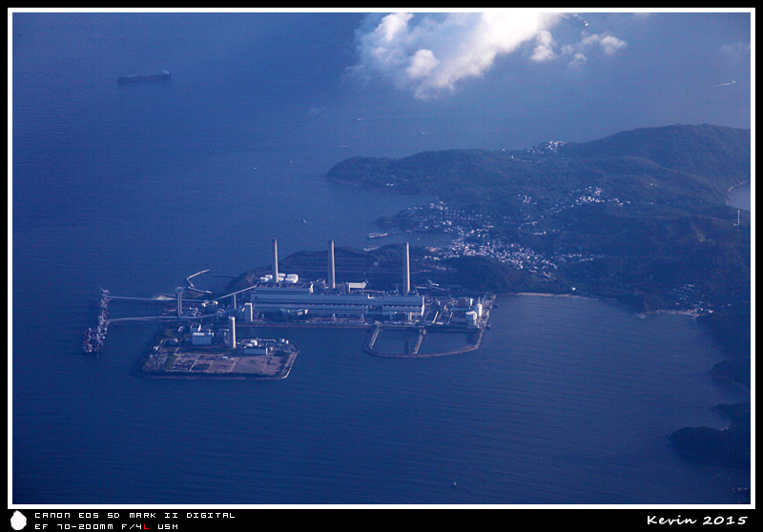Click the cargo ship near the top-left
Screen dimensions: 763x532
tap(144, 76)
